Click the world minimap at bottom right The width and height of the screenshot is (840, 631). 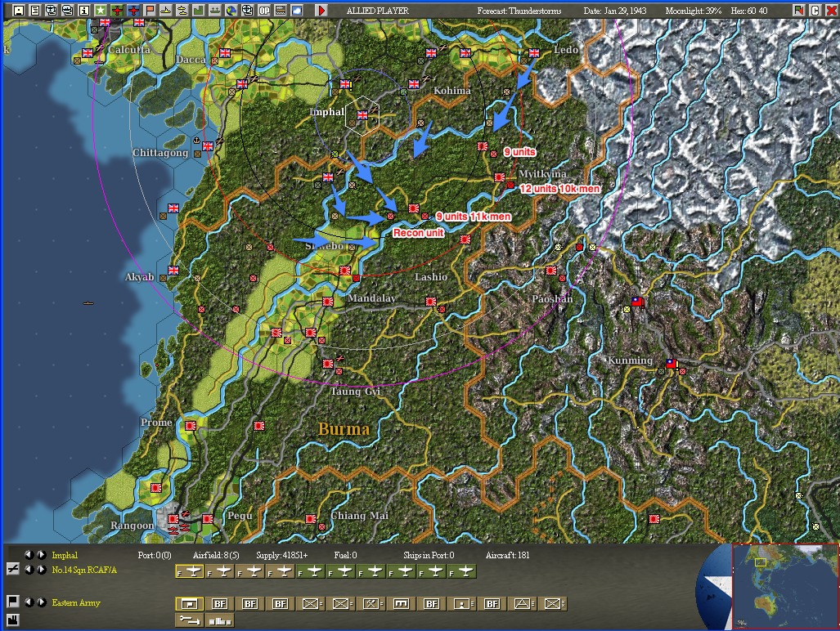[x=785, y=586]
